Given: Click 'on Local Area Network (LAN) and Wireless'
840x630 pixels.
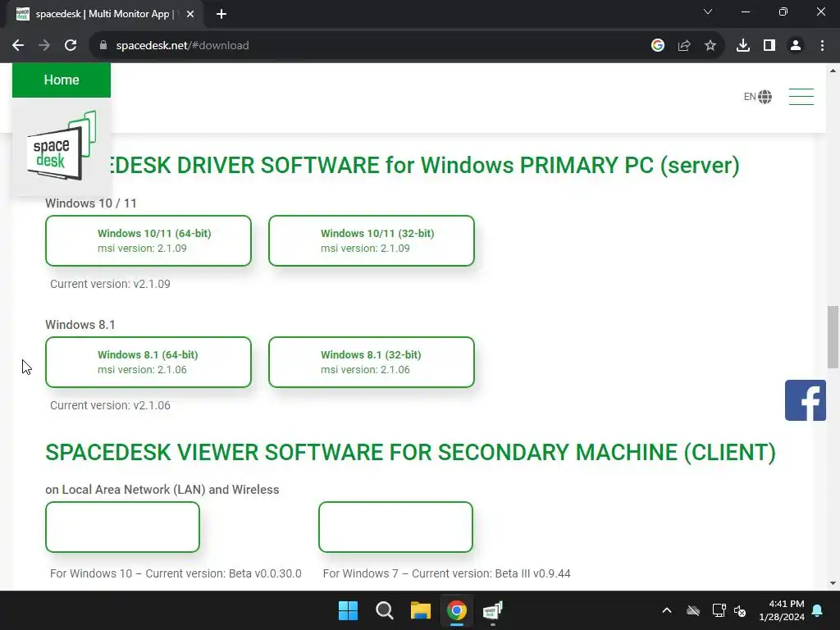Looking at the screenshot, I should coord(162,490).
